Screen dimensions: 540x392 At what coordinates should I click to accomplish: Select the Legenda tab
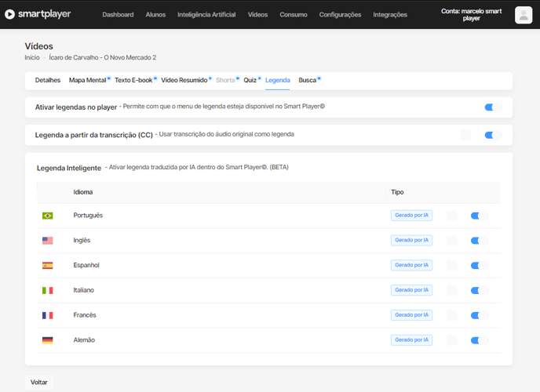(x=278, y=80)
